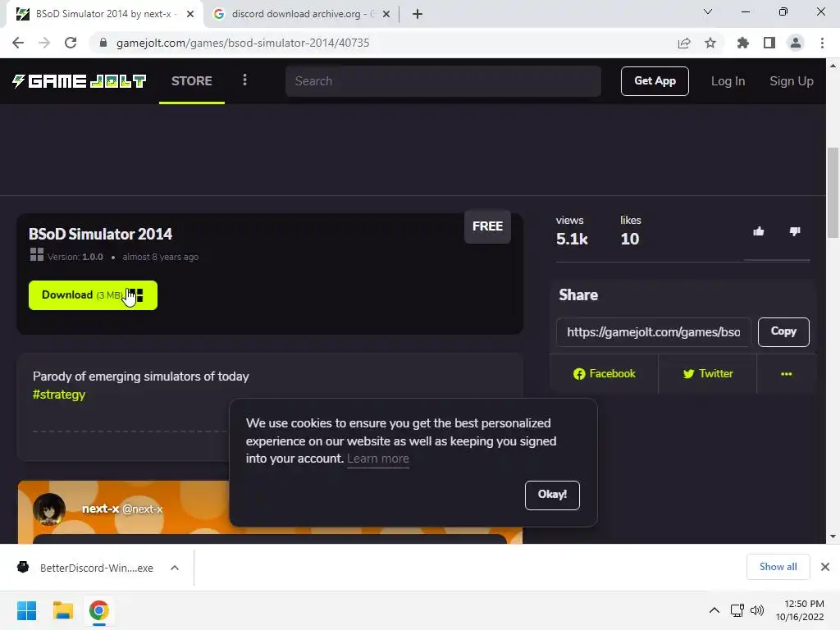Share this page icon in address bar
Screen dimensions: 840x630
[684, 43]
